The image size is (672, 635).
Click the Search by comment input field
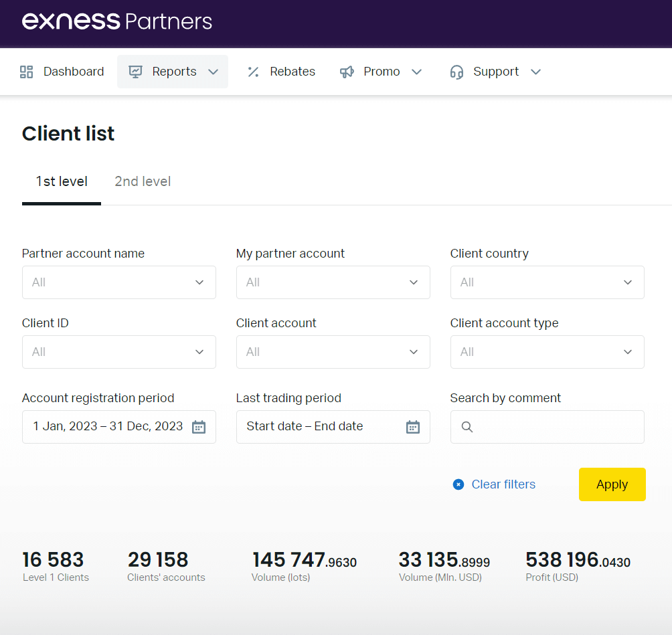tap(556, 427)
